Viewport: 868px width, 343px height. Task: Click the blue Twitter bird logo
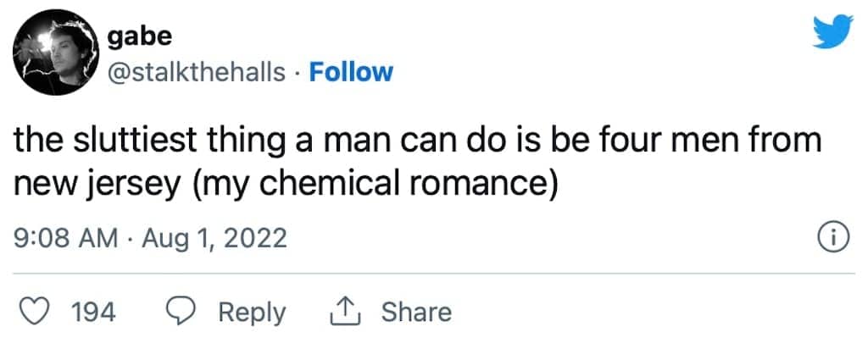[833, 32]
